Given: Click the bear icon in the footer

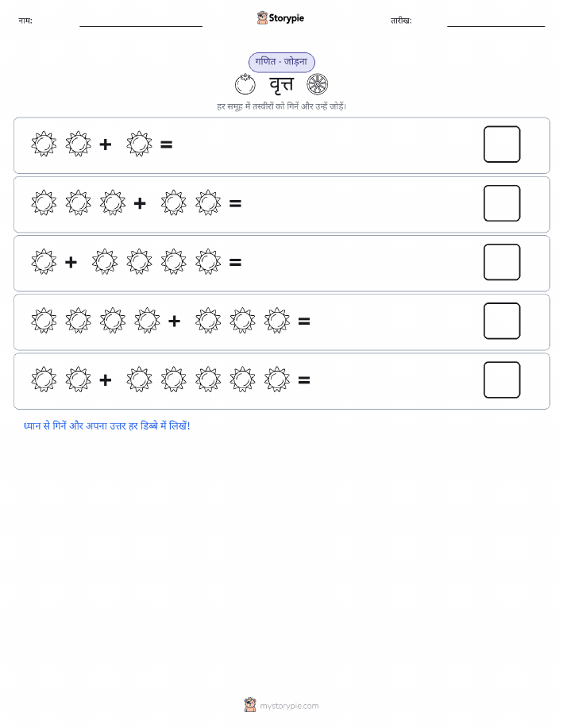Looking at the screenshot, I should (x=250, y=705).
